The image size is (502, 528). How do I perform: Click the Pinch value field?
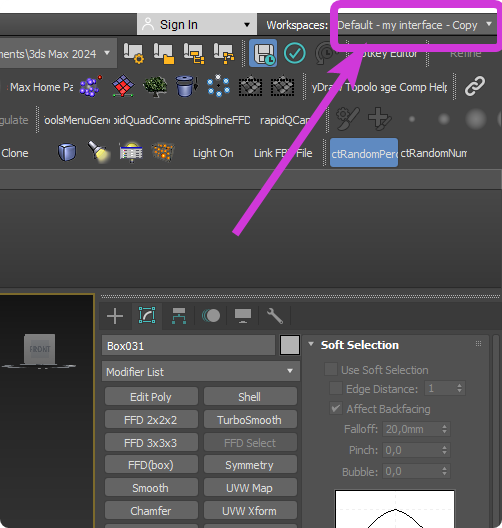(412, 450)
